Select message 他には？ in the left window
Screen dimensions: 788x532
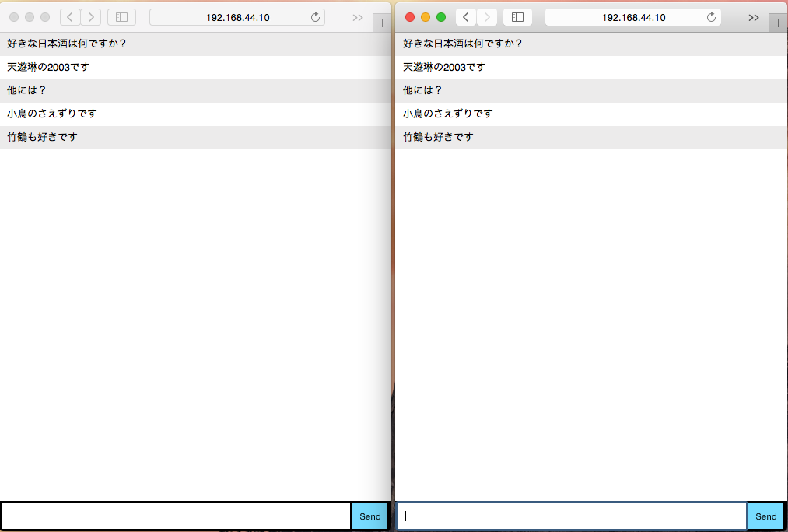click(195, 90)
